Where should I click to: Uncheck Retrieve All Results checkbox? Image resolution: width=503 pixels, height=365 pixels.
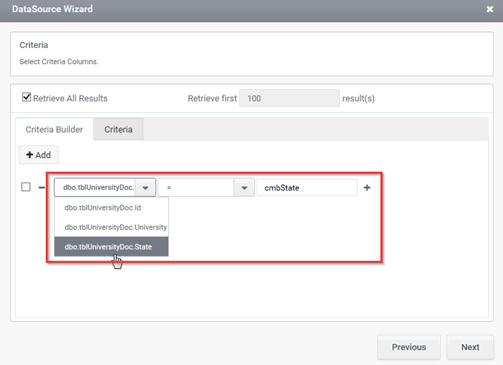click(x=26, y=97)
